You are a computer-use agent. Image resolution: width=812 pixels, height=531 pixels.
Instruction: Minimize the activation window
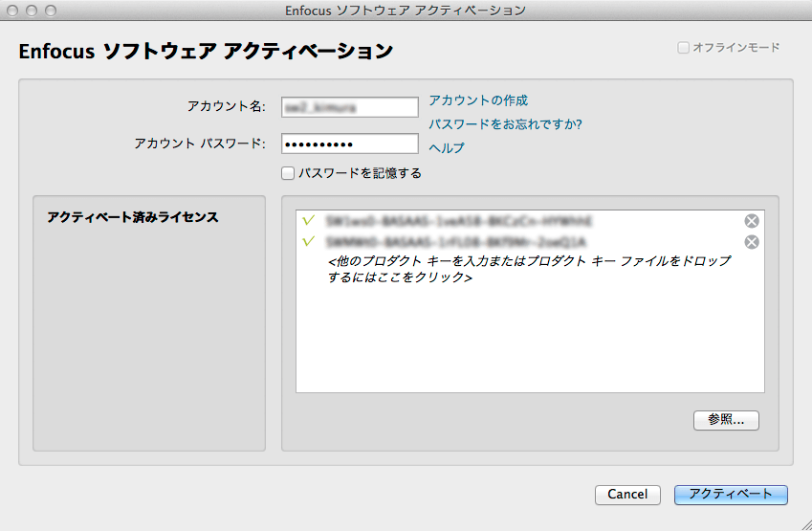(x=31, y=11)
